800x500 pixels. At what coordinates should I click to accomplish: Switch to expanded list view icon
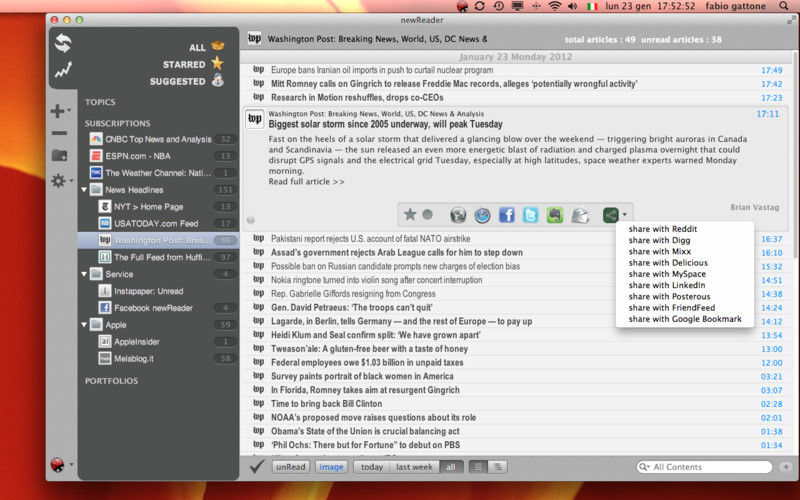coord(497,467)
